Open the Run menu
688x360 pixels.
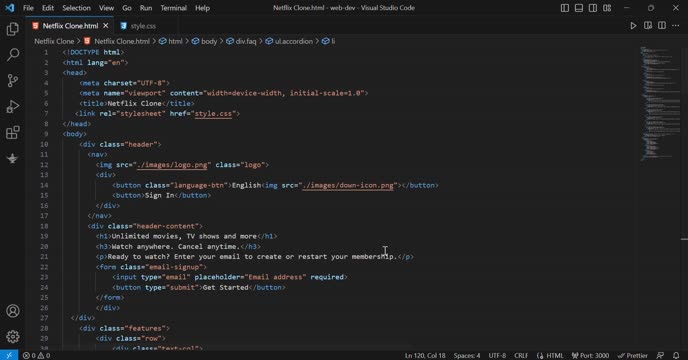coord(146,8)
